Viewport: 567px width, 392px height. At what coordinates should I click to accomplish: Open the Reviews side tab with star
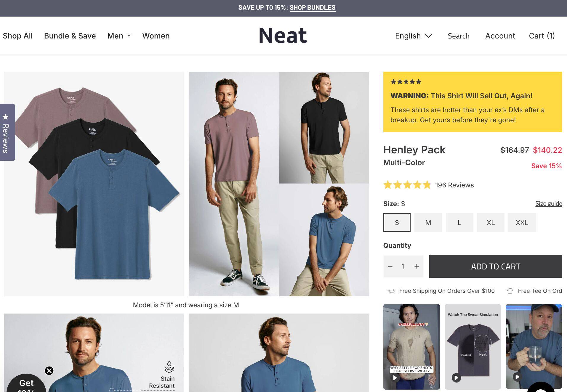point(7,132)
